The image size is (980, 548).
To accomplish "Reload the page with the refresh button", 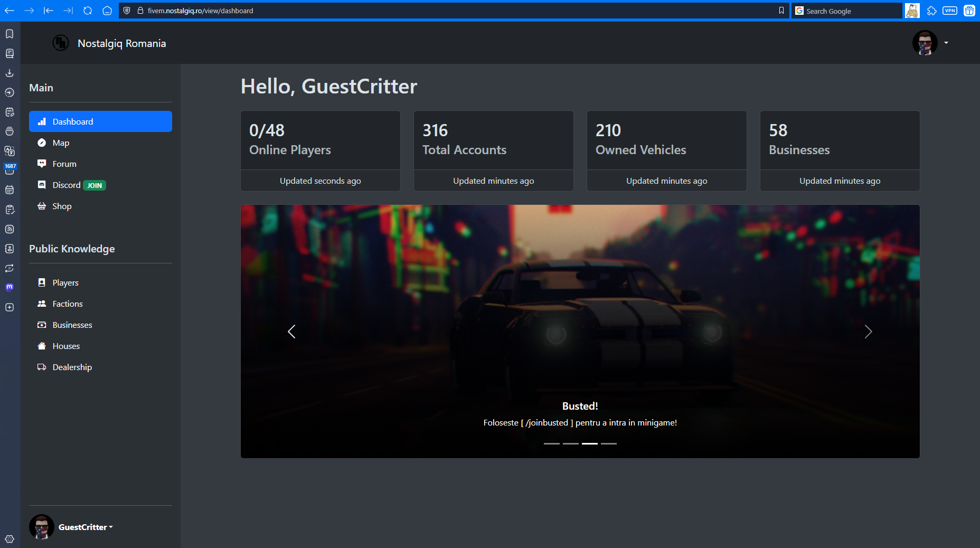I will click(x=88, y=11).
